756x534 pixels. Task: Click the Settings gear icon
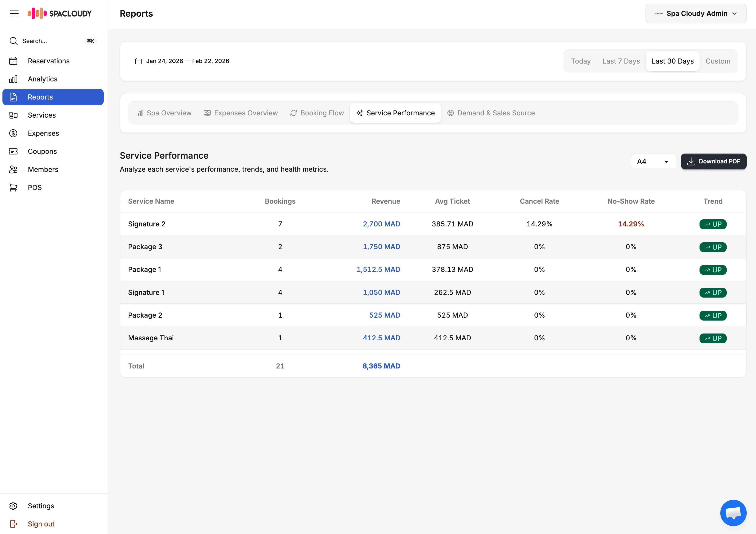pos(13,506)
